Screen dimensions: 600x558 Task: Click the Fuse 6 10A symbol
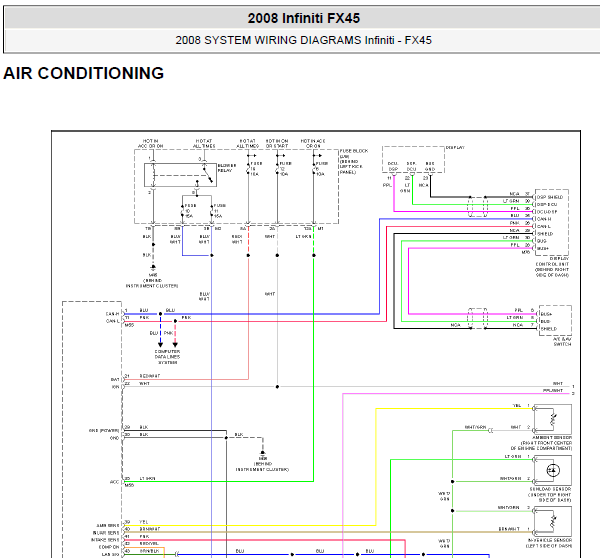(314, 169)
